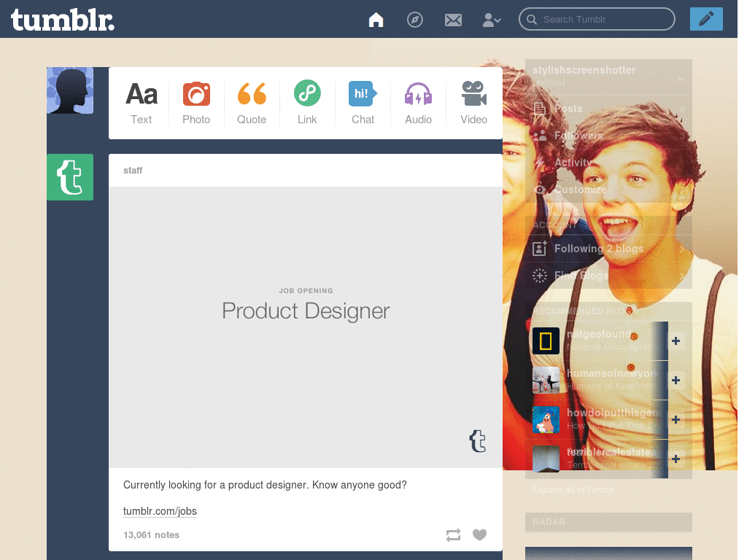Image resolution: width=747 pixels, height=560 pixels.
Task: Follow humansofnewyork with plus button
Action: [676, 380]
